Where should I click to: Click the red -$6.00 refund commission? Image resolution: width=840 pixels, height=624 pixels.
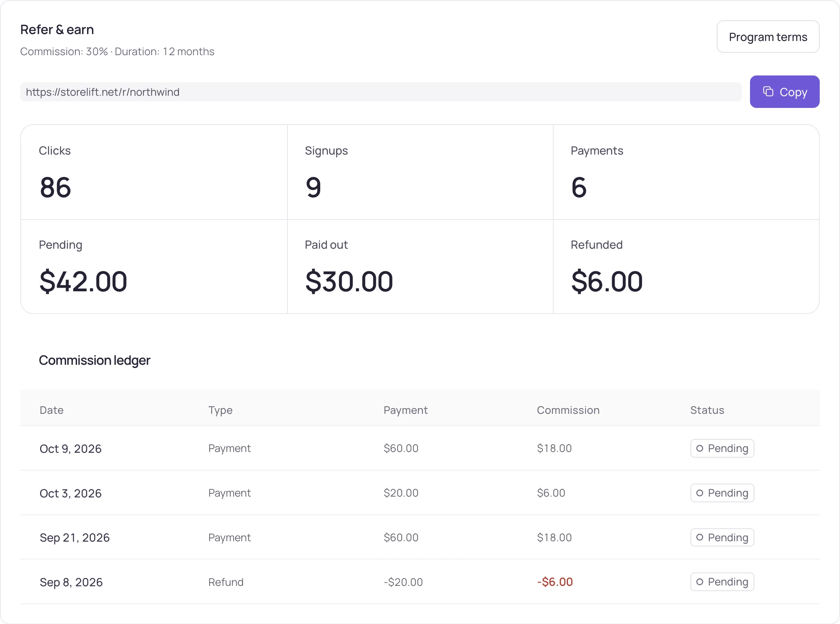(555, 582)
